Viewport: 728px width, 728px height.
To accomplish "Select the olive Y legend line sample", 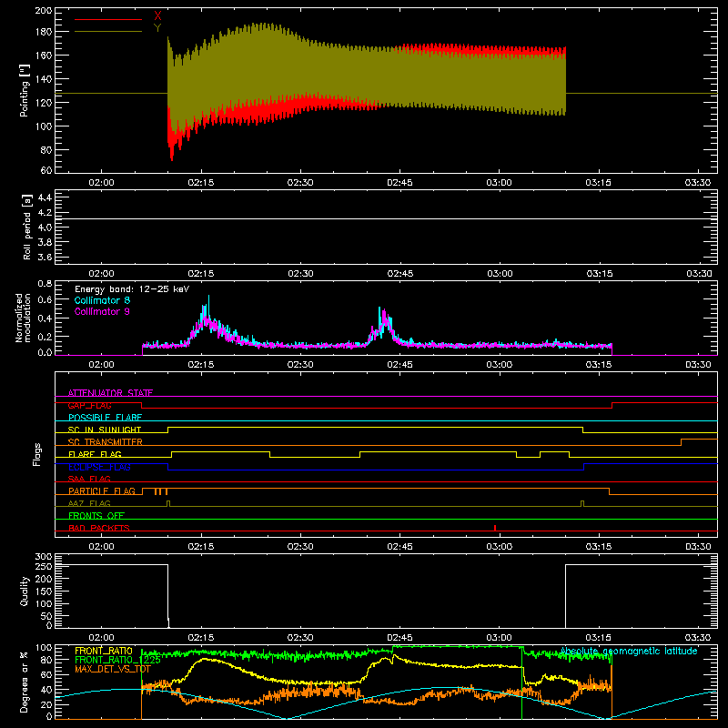I will pyautogui.click(x=108, y=31).
